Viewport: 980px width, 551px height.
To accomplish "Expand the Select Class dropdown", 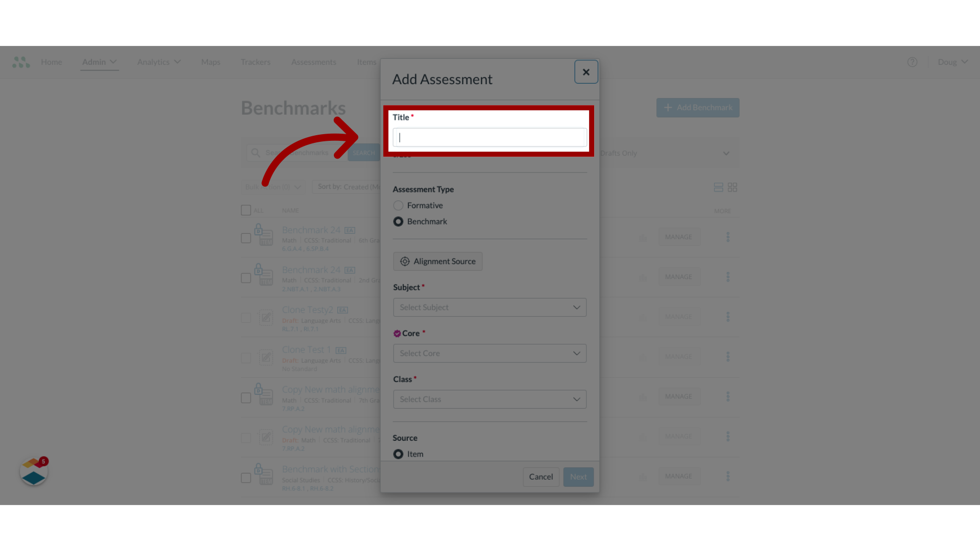I will point(489,399).
